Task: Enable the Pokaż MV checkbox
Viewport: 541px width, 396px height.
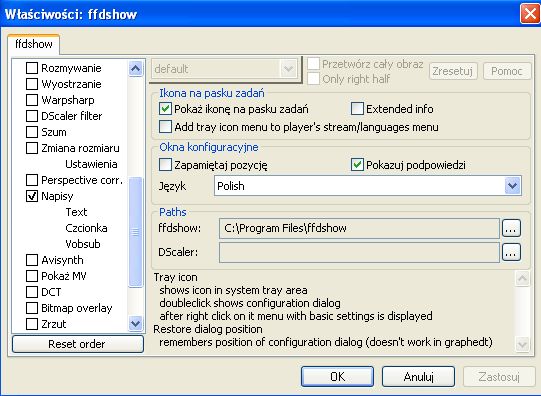Action: (32, 276)
